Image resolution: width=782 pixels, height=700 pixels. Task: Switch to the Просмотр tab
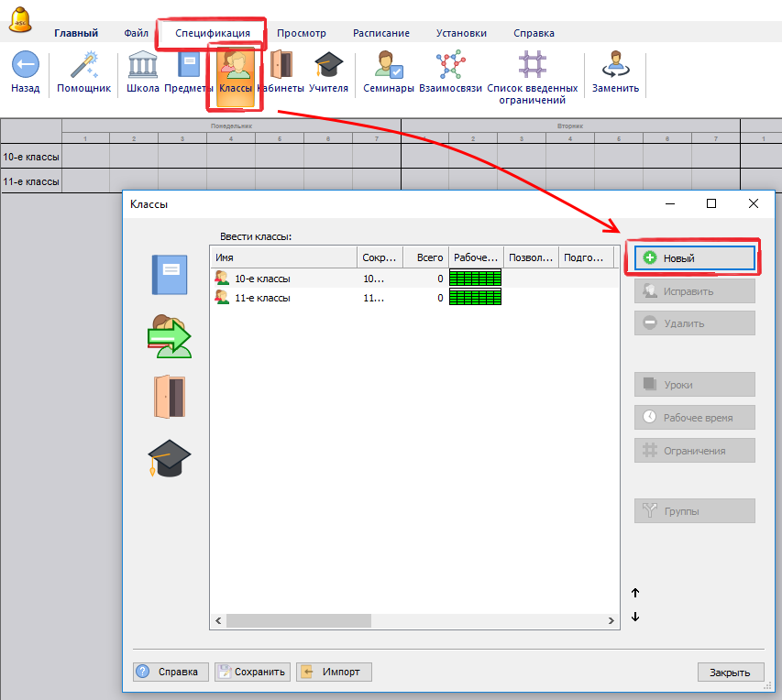point(301,33)
